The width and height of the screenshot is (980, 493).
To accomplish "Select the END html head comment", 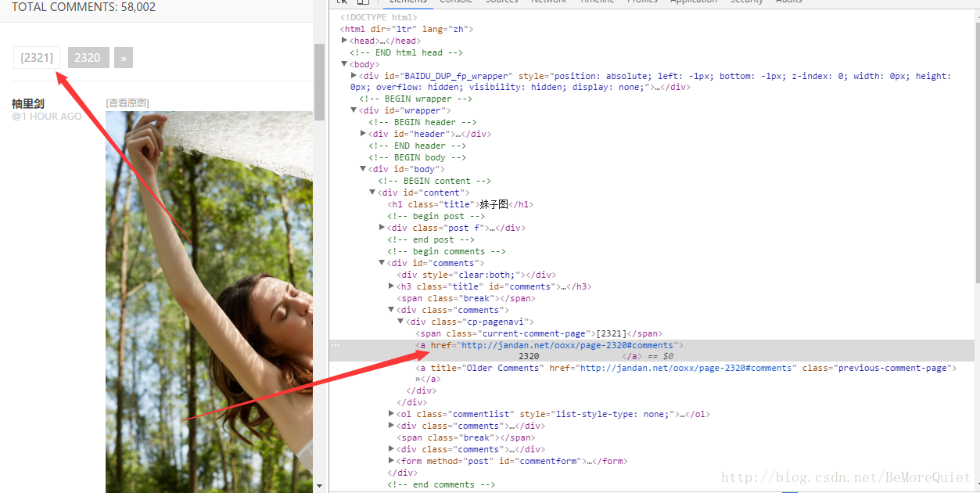I will 406,52.
